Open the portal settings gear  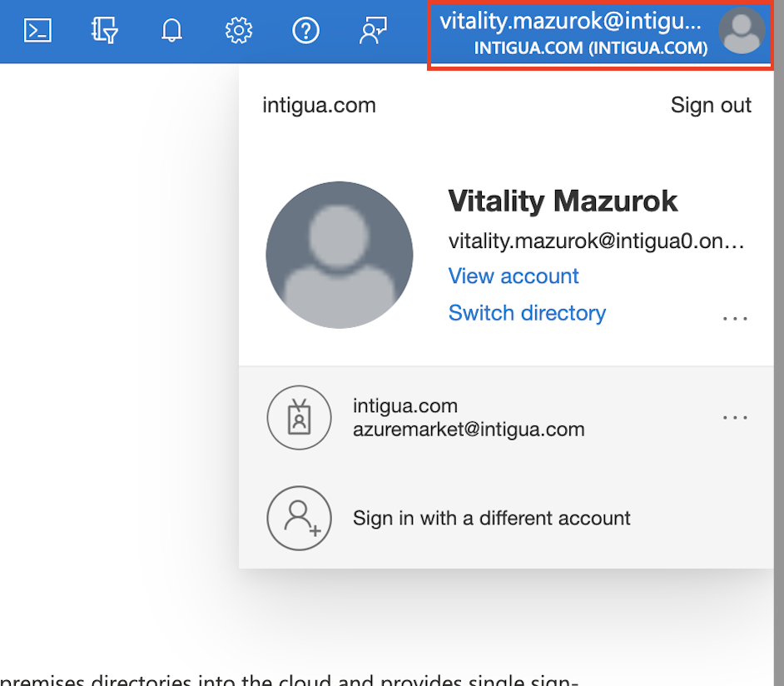[239, 31]
